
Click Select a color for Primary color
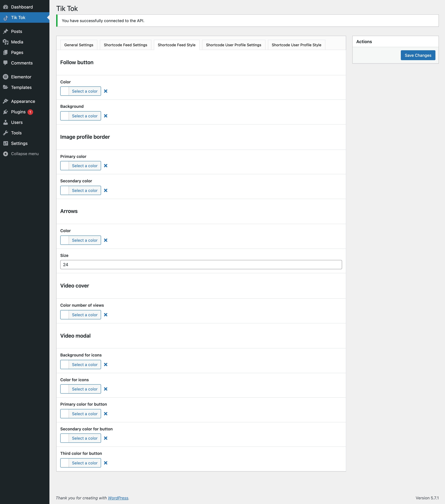[85, 166]
